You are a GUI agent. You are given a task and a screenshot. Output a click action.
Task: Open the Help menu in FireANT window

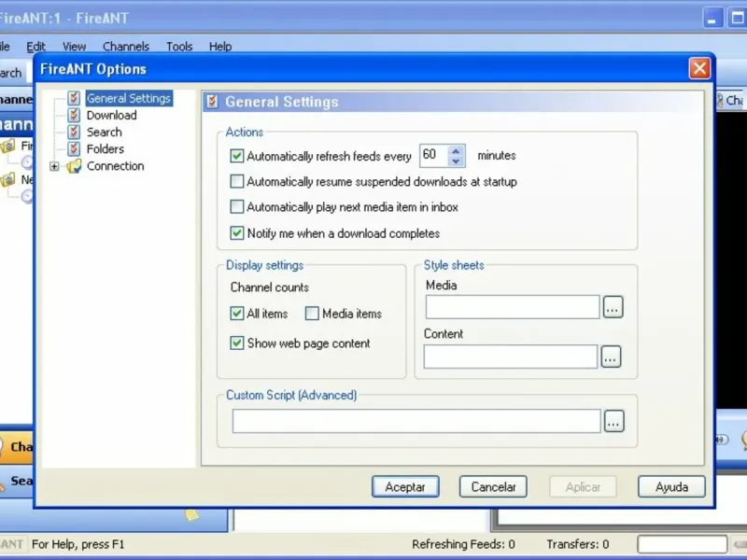pos(220,46)
